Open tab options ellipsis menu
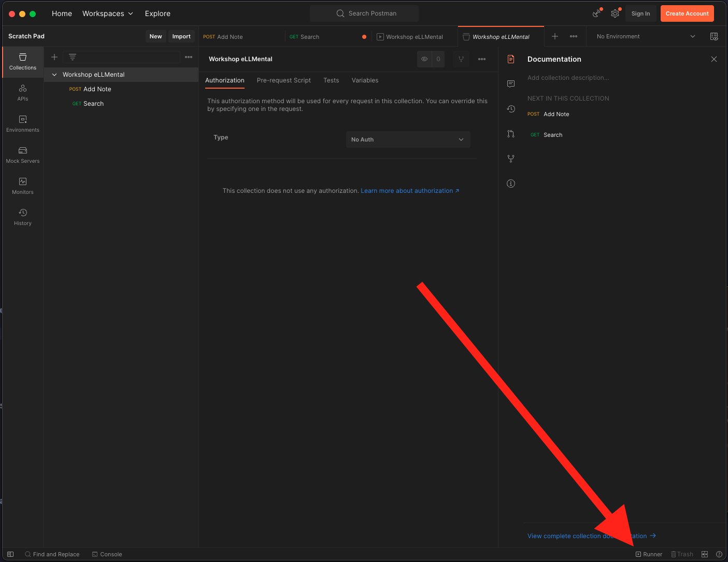Image resolution: width=728 pixels, height=562 pixels. tap(574, 36)
